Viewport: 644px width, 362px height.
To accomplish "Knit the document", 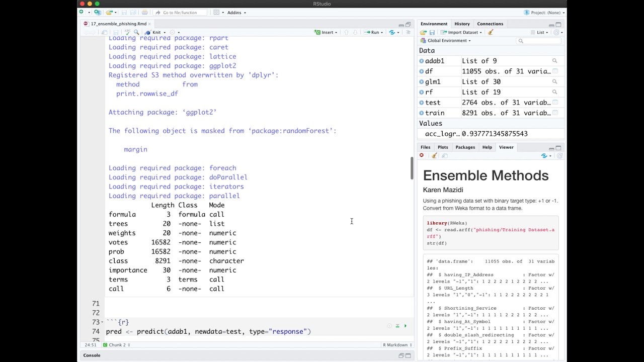I will click(153, 32).
